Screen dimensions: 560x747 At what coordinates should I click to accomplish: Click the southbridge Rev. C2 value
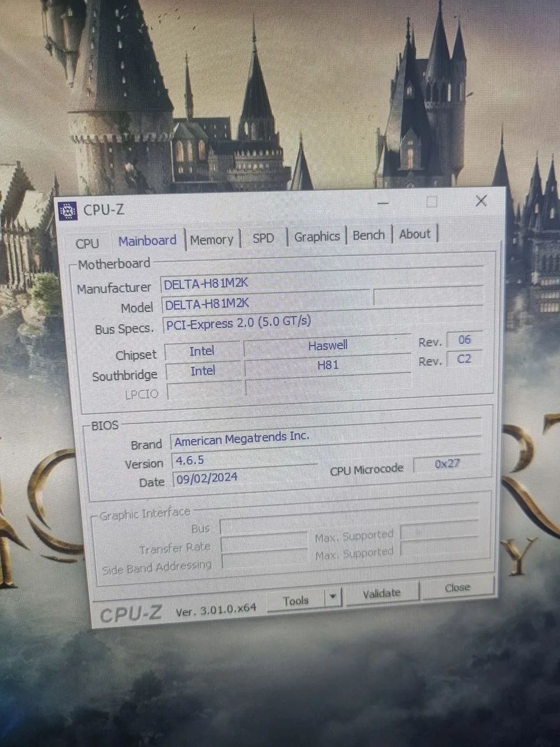click(x=464, y=358)
